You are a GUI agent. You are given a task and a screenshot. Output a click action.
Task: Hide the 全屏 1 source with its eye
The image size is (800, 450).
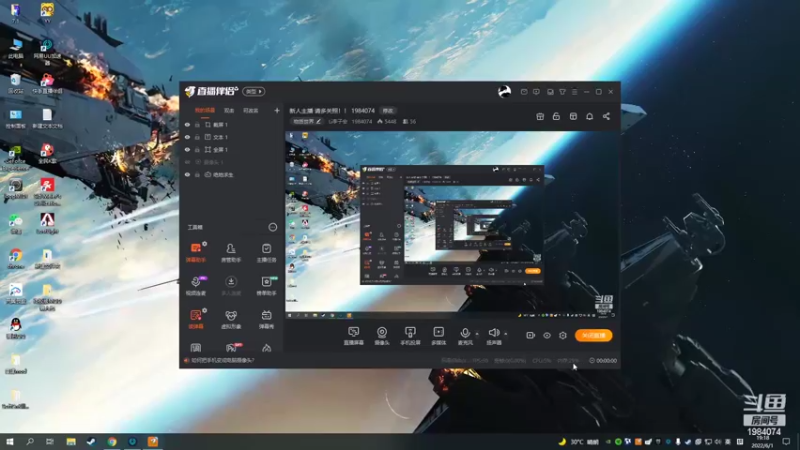pyautogui.click(x=187, y=149)
